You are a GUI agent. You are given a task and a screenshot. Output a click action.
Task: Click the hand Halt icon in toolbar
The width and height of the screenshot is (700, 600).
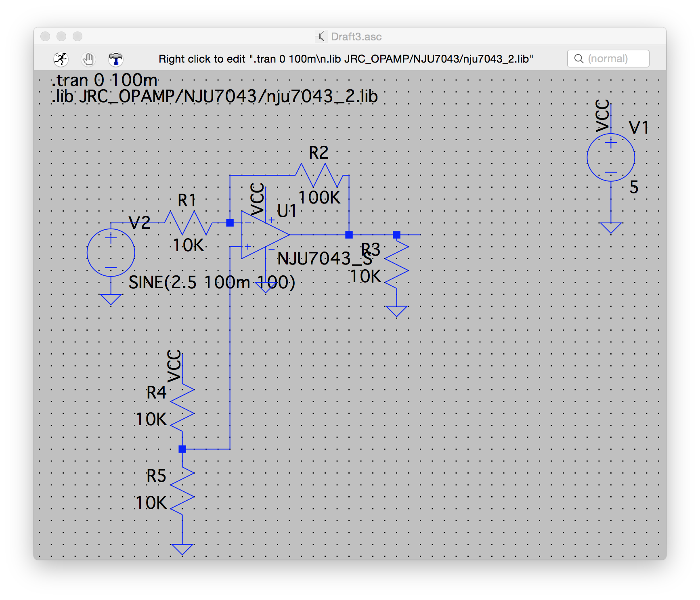point(88,59)
